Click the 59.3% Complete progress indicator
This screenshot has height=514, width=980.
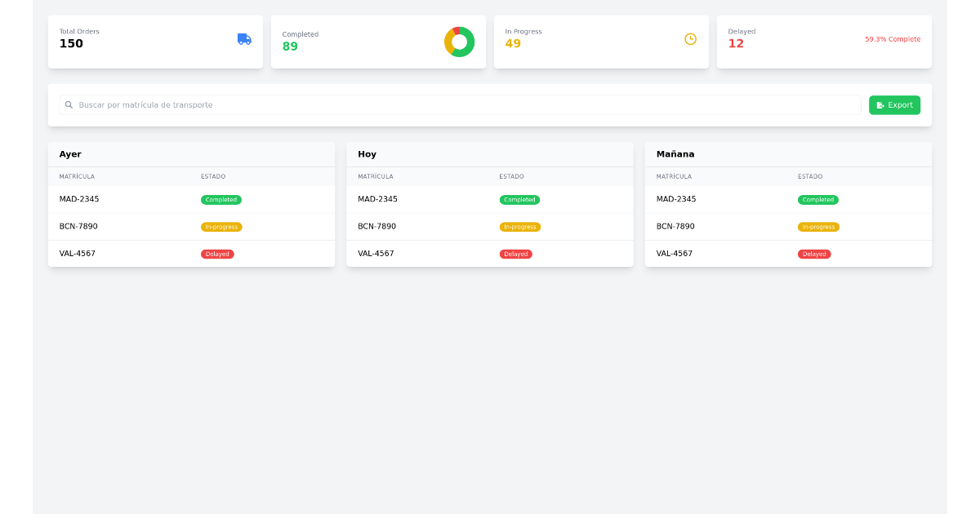893,38
